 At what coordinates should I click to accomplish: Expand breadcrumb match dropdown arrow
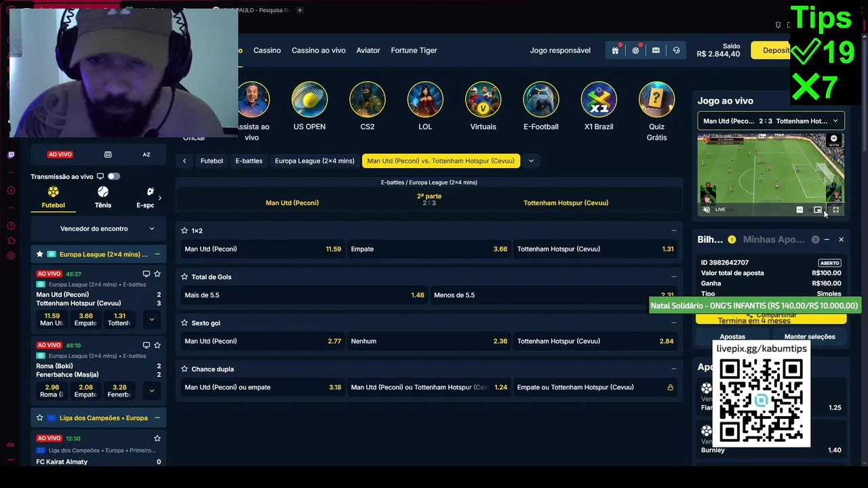point(531,161)
